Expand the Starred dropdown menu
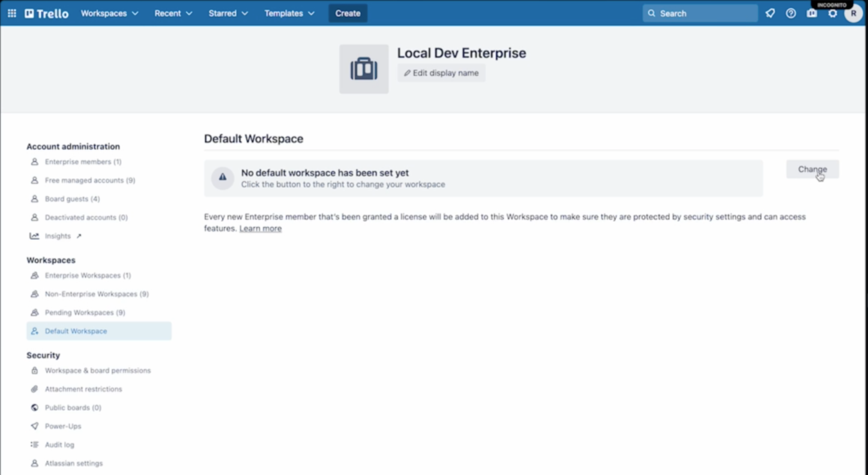Image resolution: width=868 pixels, height=475 pixels. click(228, 13)
